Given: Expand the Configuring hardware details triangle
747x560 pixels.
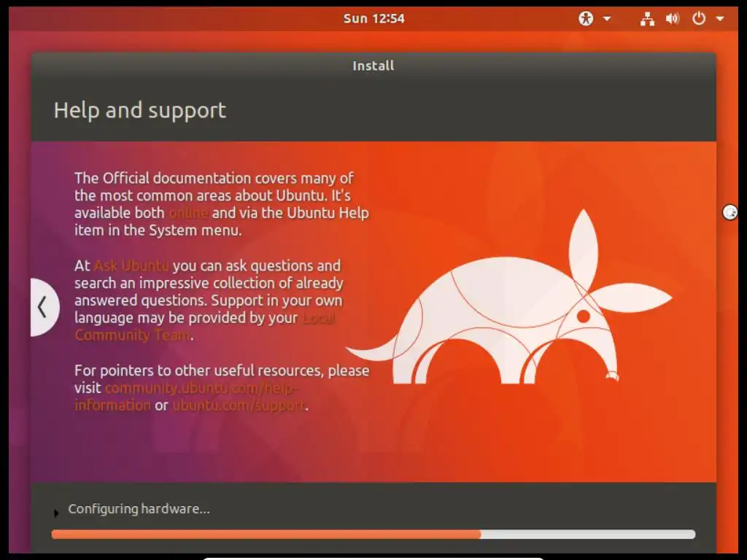Looking at the screenshot, I should click(56, 513).
